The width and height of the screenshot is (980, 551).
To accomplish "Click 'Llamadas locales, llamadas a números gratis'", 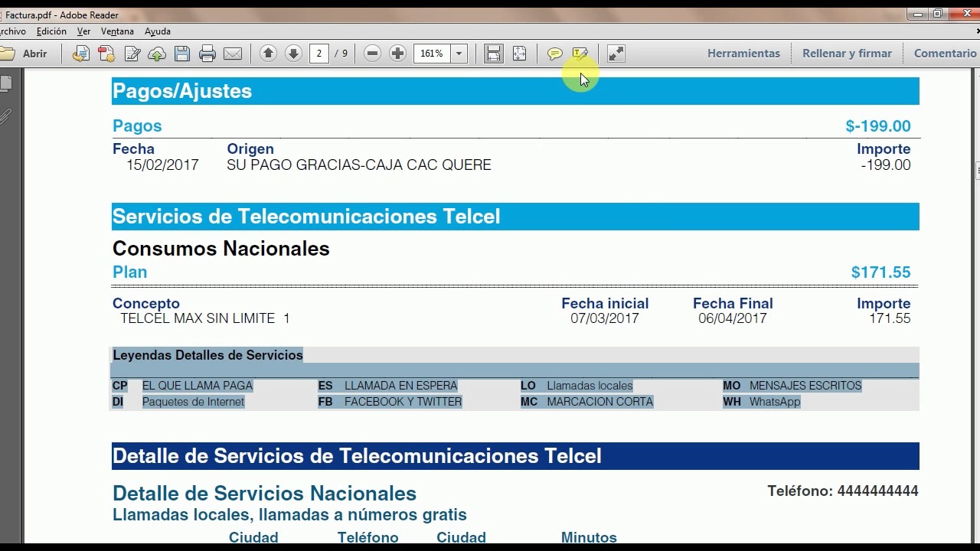I will click(x=289, y=515).
